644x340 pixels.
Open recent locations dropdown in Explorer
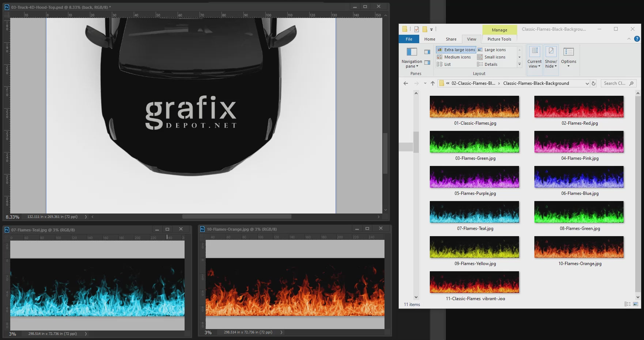click(x=425, y=83)
